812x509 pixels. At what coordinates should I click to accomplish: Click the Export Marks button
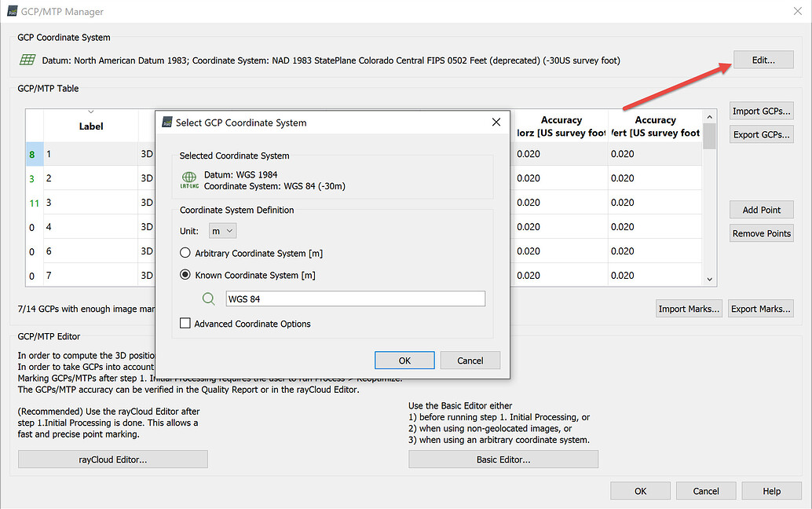click(760, 308)
